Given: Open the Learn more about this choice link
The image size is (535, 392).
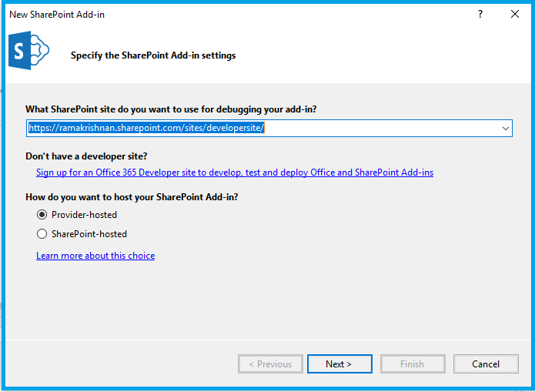Looking at the screenshot, I should click(95, 256).
